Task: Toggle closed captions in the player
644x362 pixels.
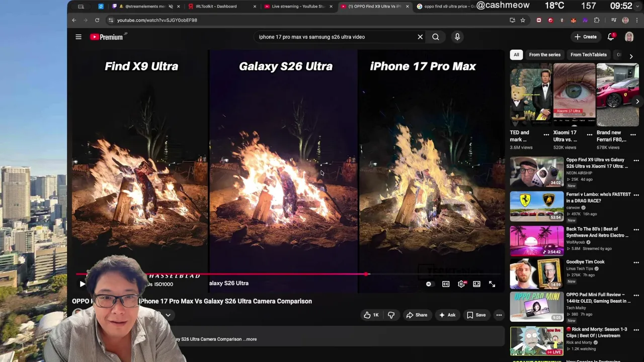Action: [x=446, y=284]
